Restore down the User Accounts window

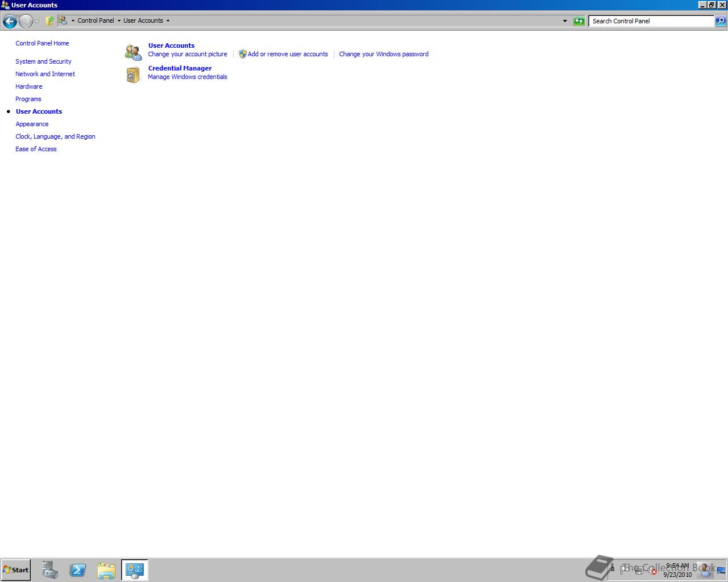coord(712,5)
